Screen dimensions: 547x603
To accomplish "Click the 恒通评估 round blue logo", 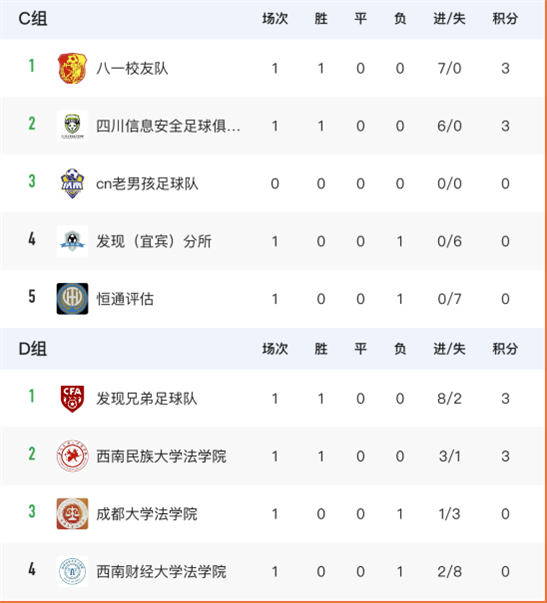I will (72, 299).
